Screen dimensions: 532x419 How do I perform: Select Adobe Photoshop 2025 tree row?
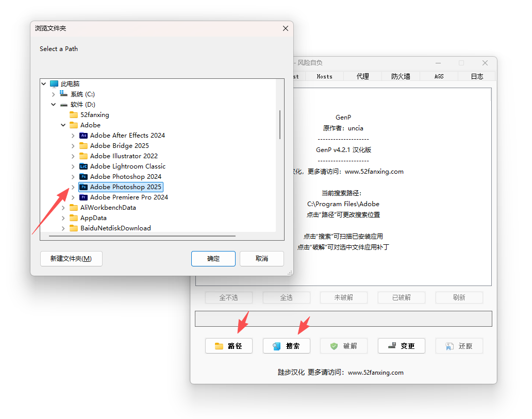click(121, 187)
